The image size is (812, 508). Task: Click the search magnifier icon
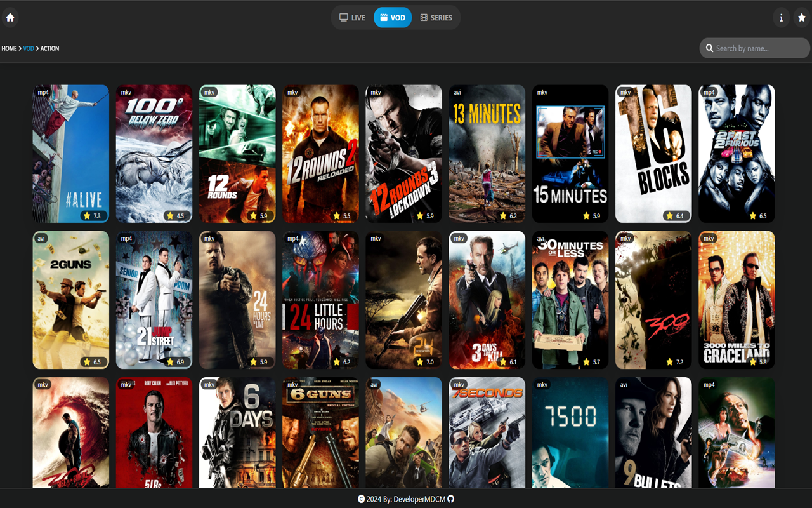coord(709,48)
